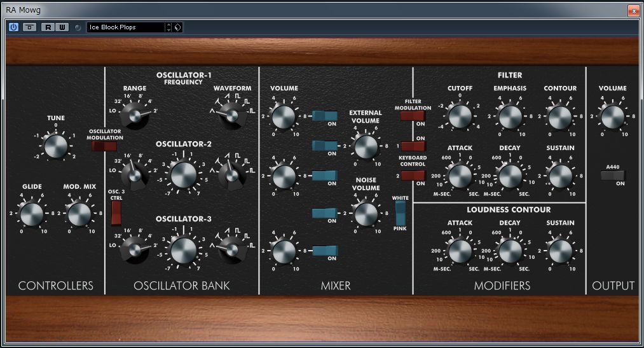Click the filter EMPHASIS knob
Screen dimensions: 644x348
point(510,116)
